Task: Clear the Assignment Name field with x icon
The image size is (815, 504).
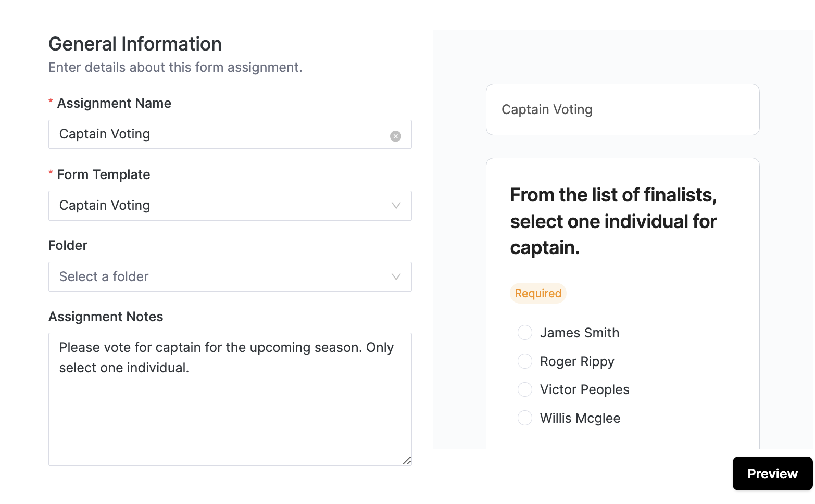Action: tap(396, 136)
